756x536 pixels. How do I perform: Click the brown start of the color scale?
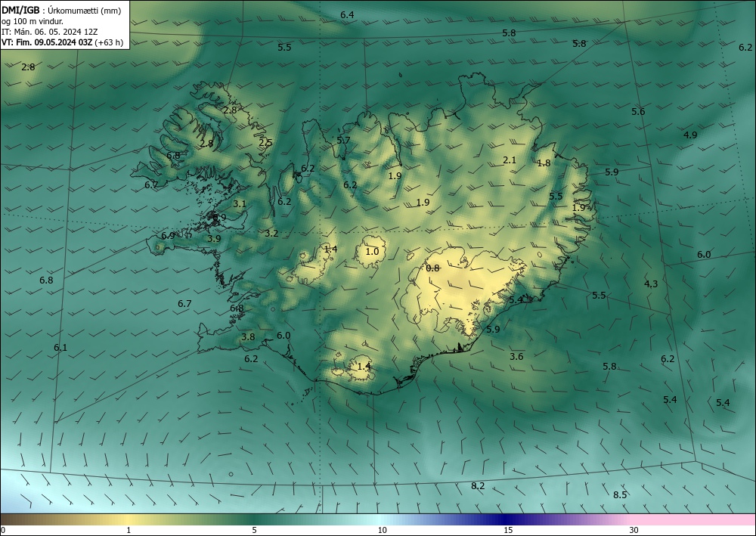pyautogui.click(x=20, y=519)
